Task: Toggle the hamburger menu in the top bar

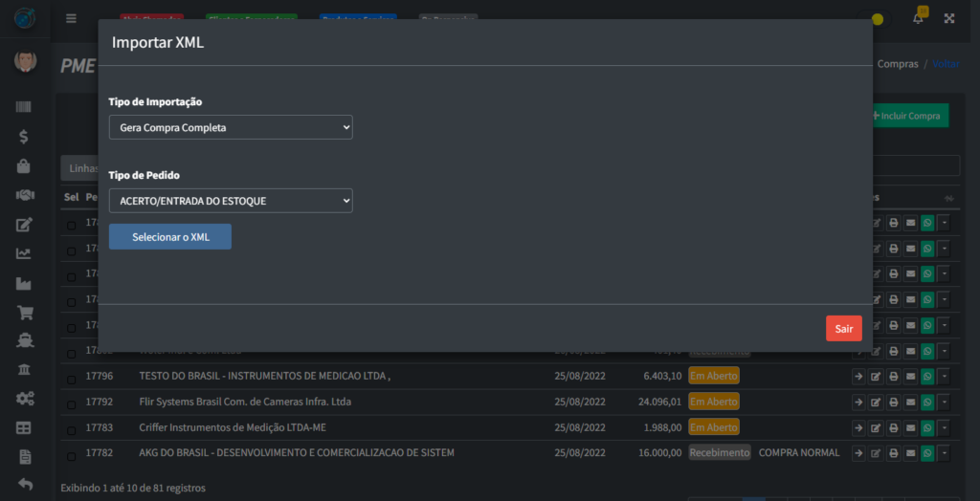Action: (x=71, y=18)
